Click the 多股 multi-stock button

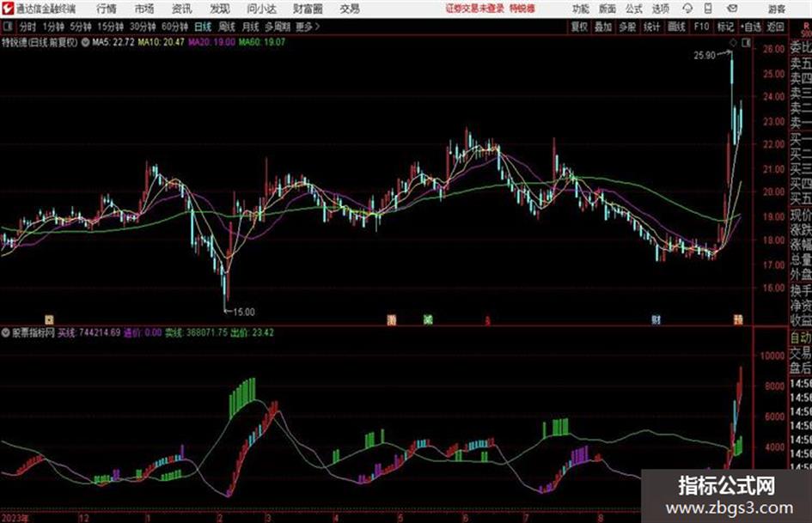[627, 27]
